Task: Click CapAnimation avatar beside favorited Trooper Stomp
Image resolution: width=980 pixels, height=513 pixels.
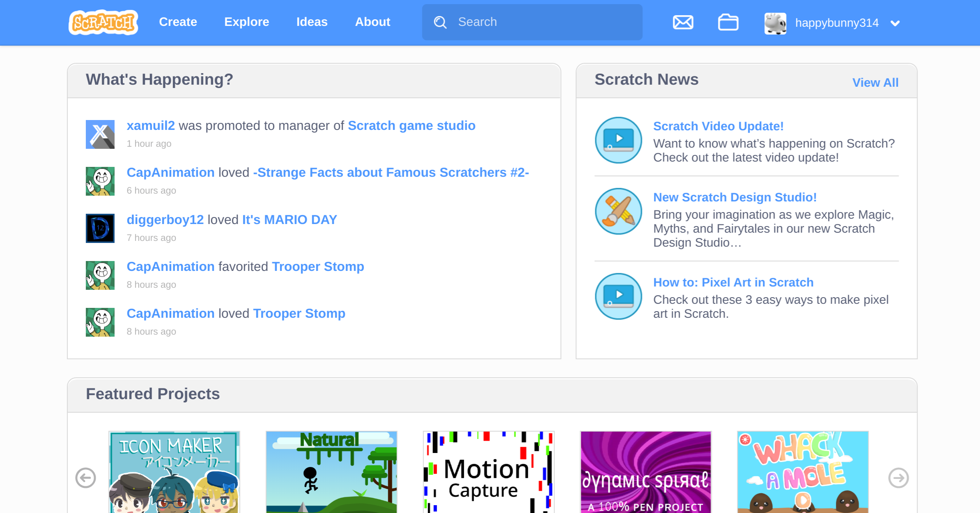Action: [x=100, y=275]
